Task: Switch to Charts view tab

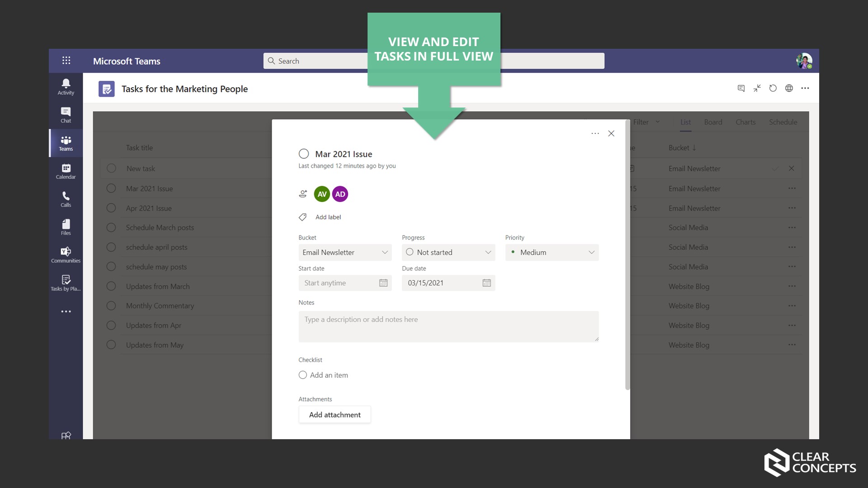Action: tap(745, 122)
